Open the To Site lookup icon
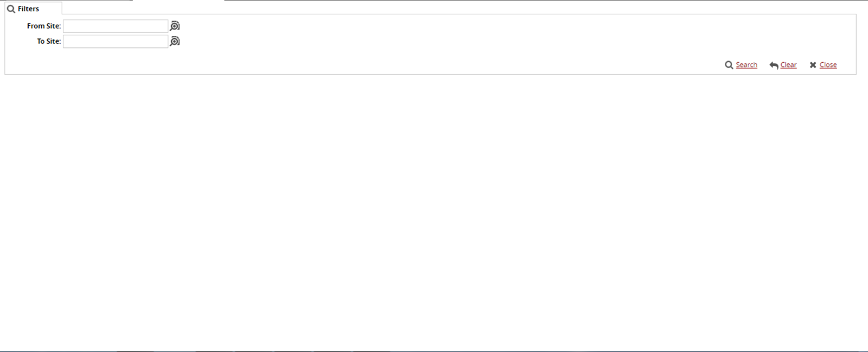Screen dimensions: 868x352 [x=175, y=41]
